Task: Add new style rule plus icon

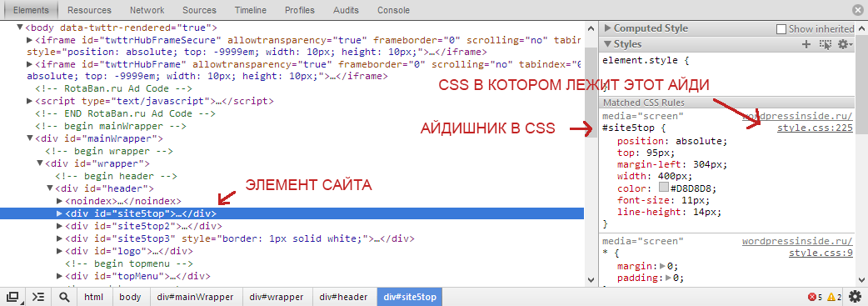Action: click(x=806, y=44)
